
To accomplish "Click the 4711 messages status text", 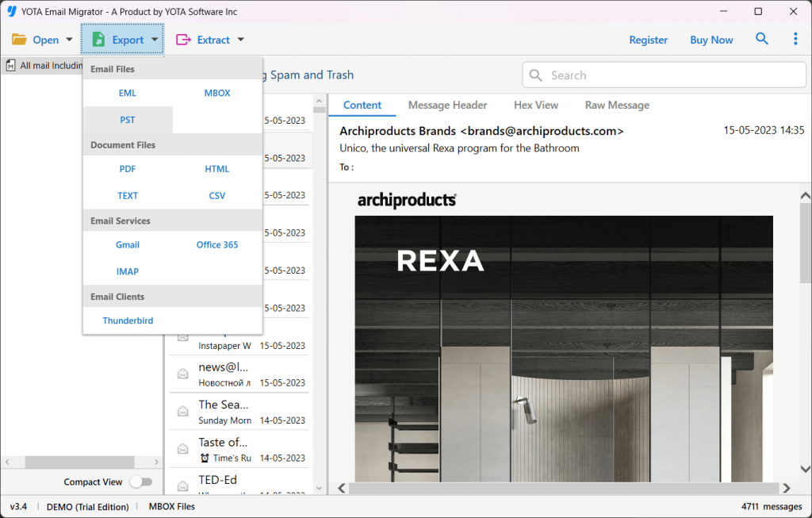I will pyautogui.click(x=771, y=506).
